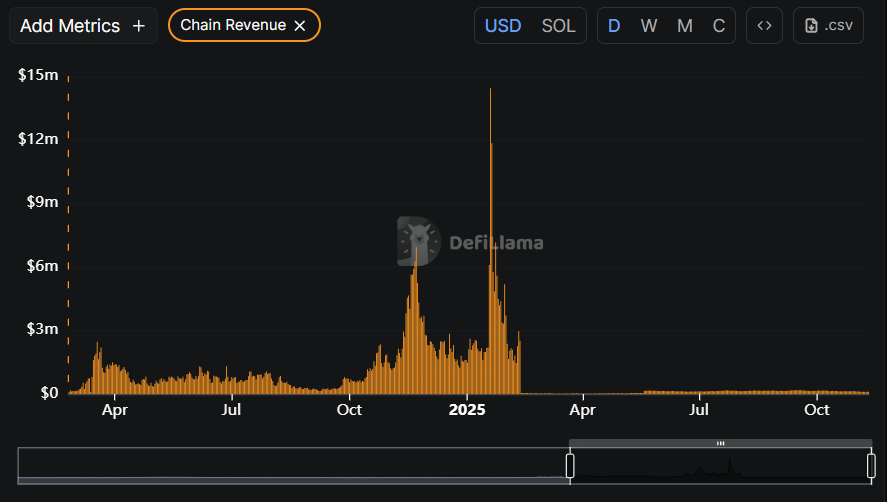Click the '$15m' y-axis label
Screen dimensions: 887x502
click(38, 75)
